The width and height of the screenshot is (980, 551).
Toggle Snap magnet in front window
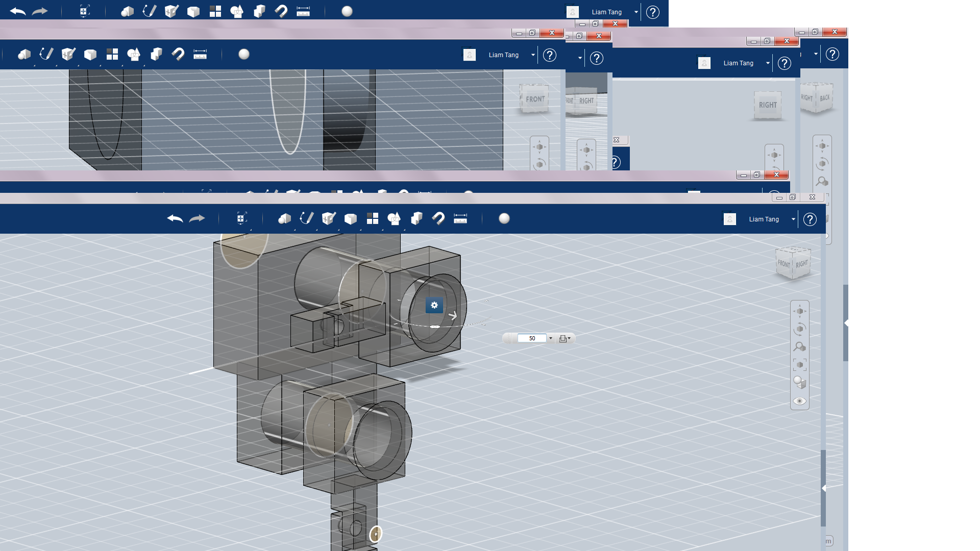click(x=438, y=219)
